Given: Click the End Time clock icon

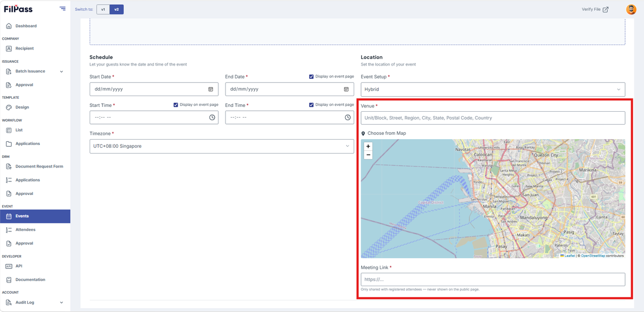Looking at the screenshot, I should pos(348,117).
